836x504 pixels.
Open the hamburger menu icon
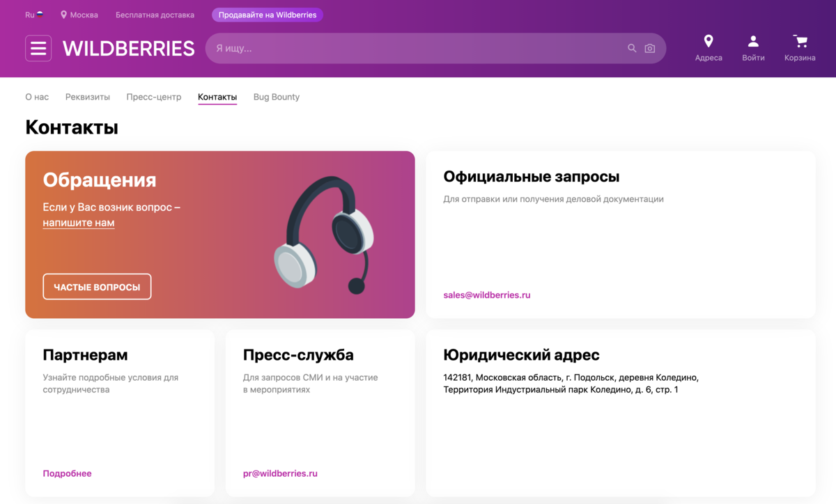(38, 48)
